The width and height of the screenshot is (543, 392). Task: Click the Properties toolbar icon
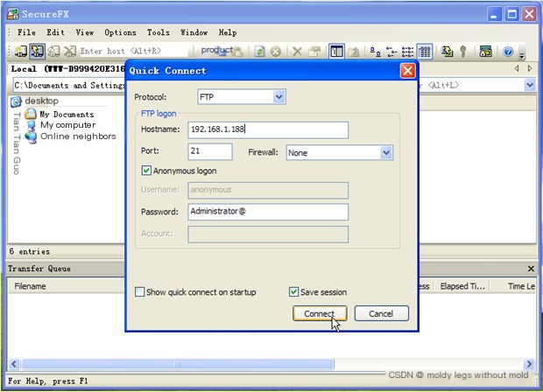click(x=314, y=52)
